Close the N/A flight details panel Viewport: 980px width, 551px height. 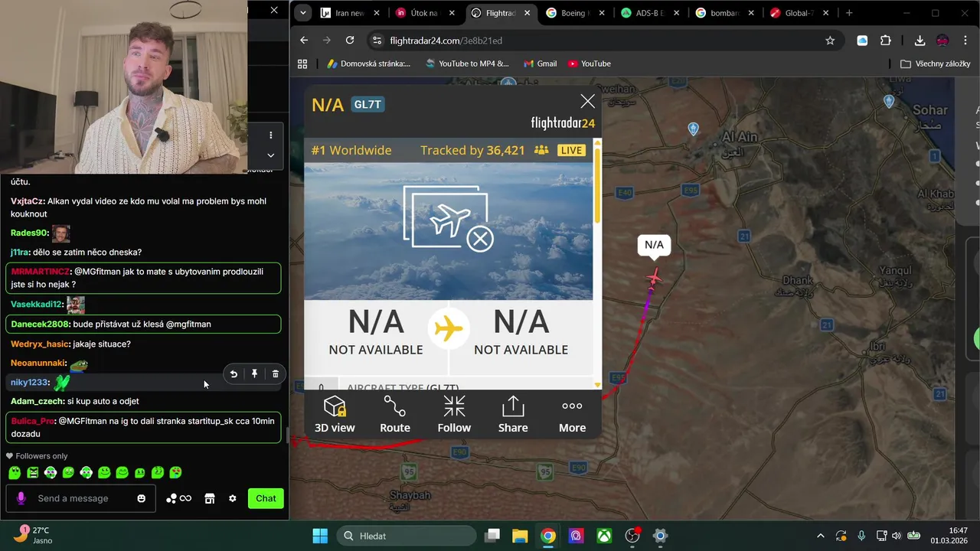(x=587, y=101)
